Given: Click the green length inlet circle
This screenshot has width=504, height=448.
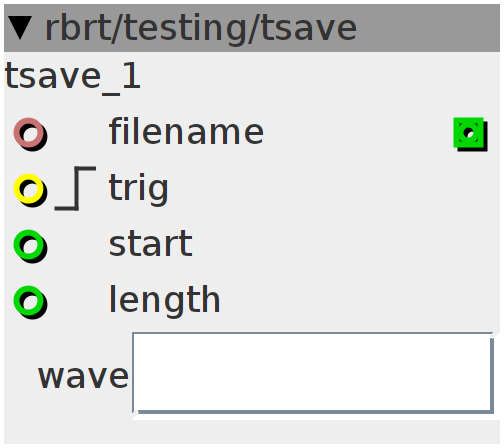Looking at the screenshot, I should coord(30,302).
